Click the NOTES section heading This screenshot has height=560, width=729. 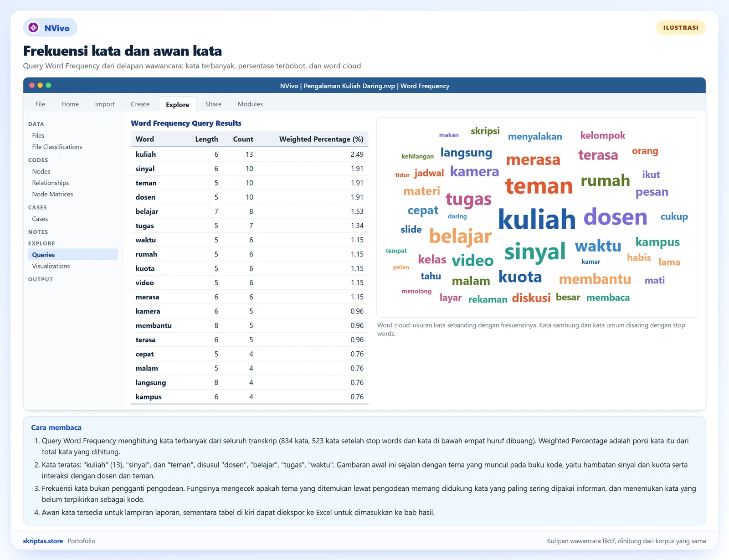[38, 232]
